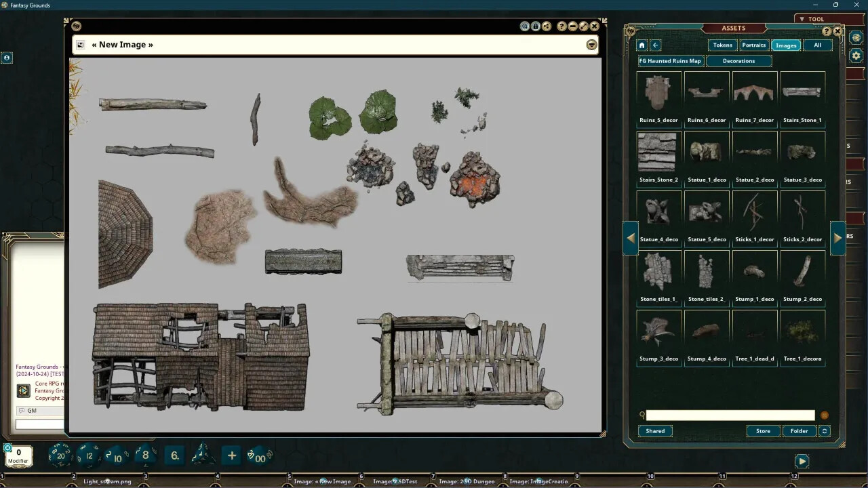The width and height of the screenshot is (868, 488).
Task: Roll the d12 die
Action: tap(89, 455)
